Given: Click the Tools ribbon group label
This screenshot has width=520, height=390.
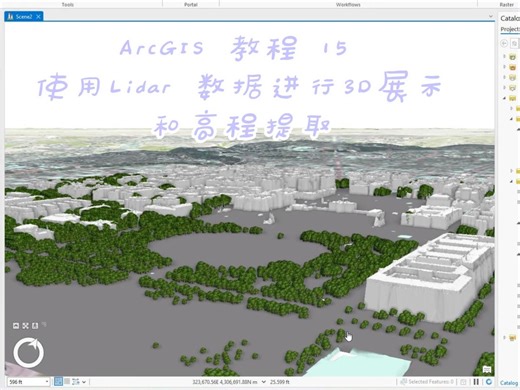Looking at the screenshot, I should [x=67, y=4].
